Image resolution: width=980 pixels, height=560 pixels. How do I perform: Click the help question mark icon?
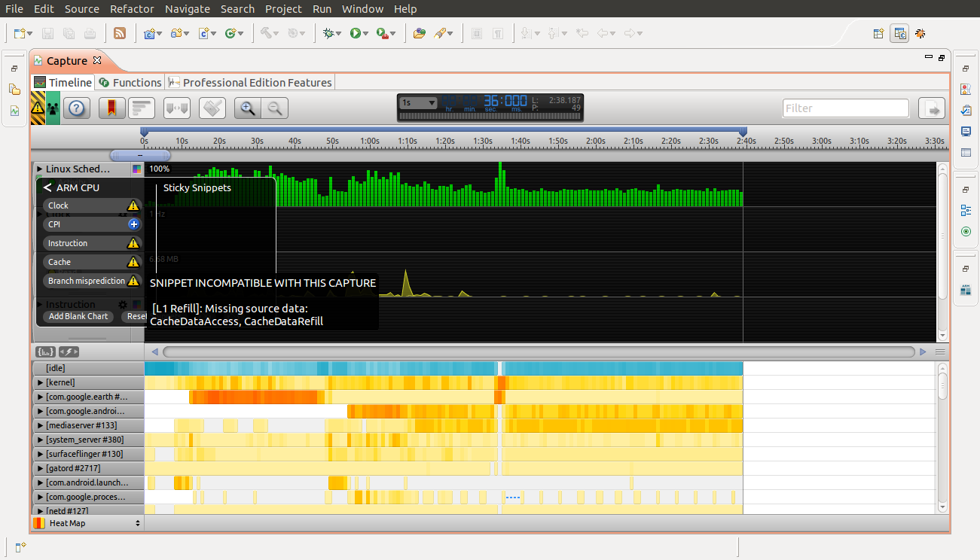click(76, 108)
